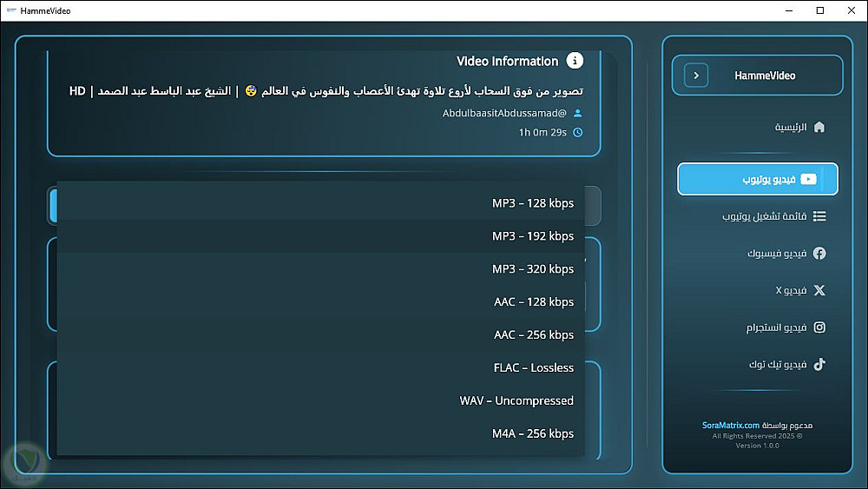Click the Video Information heading
The image size is (868, 489).
(x=507, y=61)
